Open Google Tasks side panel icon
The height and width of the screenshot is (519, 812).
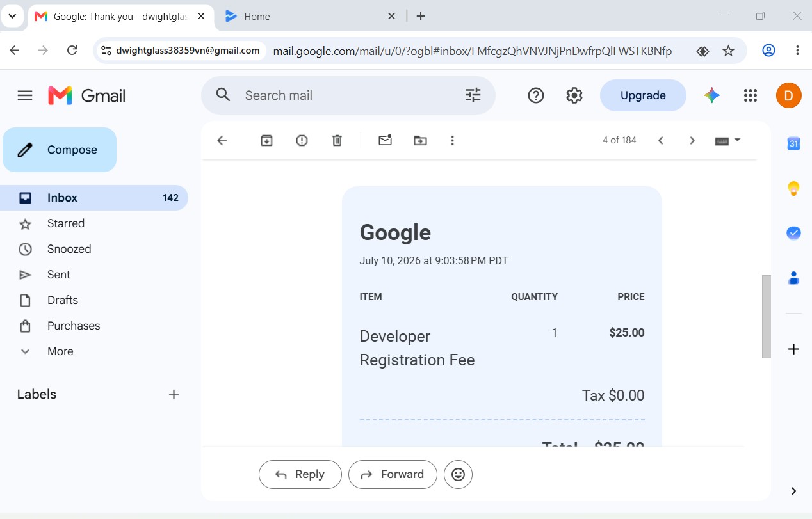coord(793,233)
